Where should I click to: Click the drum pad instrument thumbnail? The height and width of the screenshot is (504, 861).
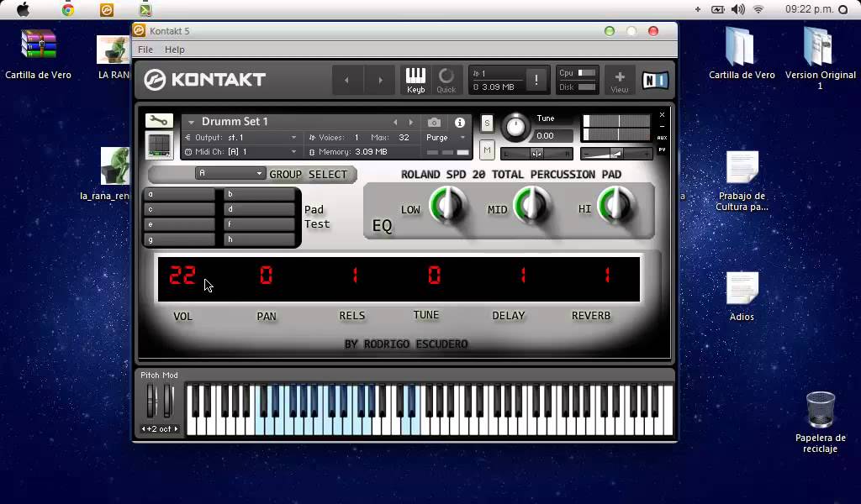click(x=159, y=144)
